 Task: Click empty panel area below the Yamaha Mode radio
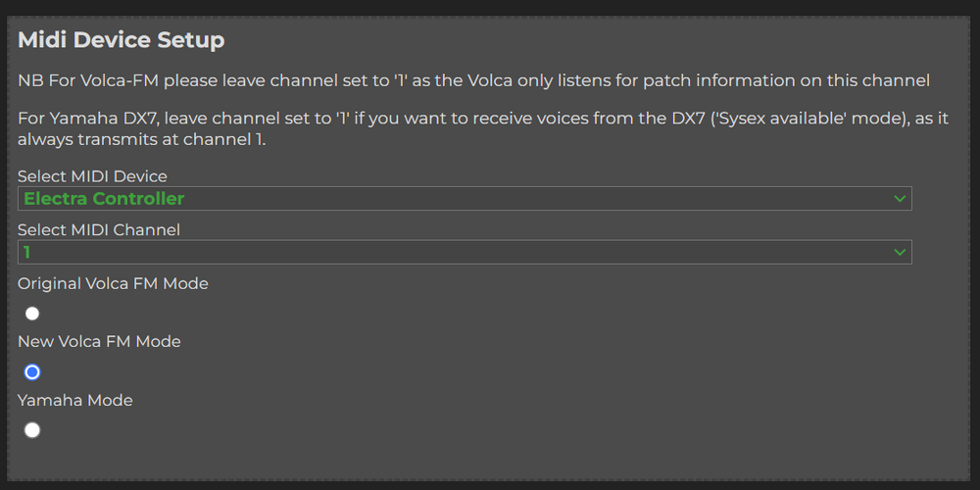490,459
